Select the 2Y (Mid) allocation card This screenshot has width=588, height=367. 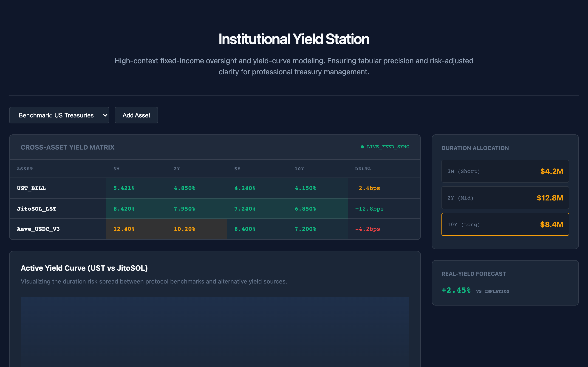pos(505,198)
